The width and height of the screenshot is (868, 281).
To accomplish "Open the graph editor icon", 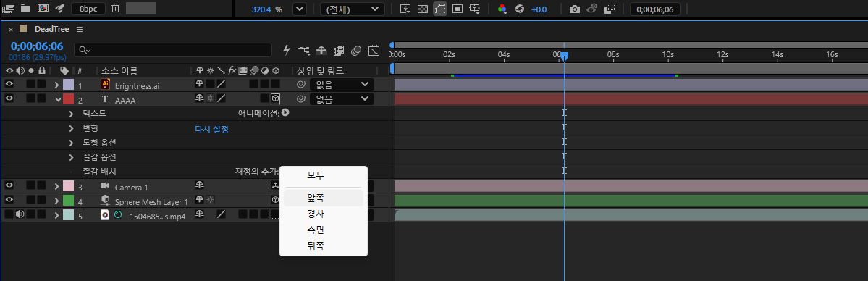I will click(x=374, y=51).
